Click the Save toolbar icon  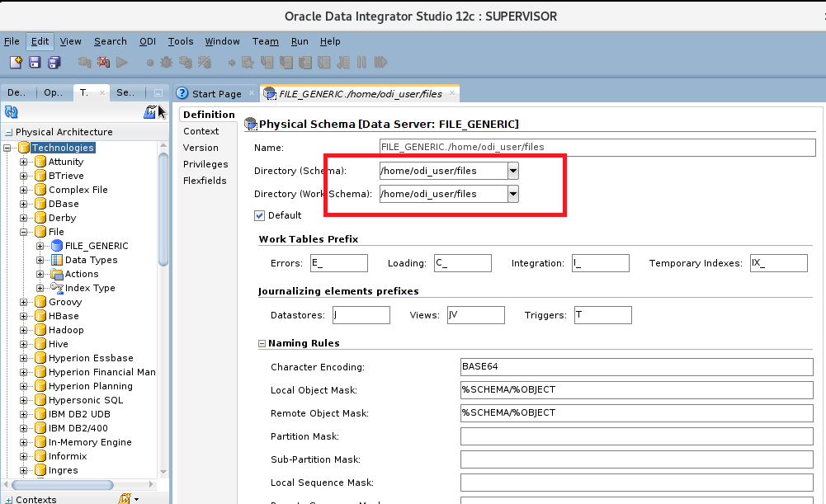[35, 62]
